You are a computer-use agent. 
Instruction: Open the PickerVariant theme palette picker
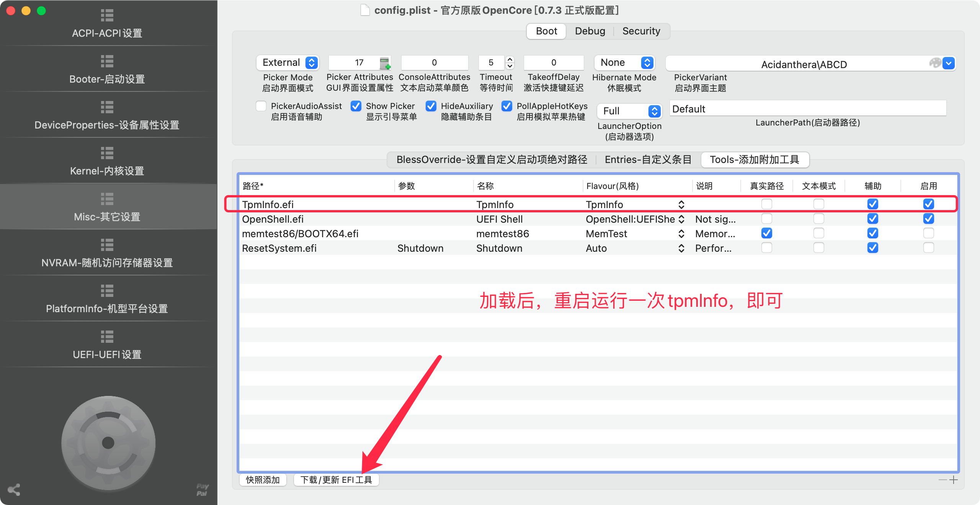click(x=935, y=63)
